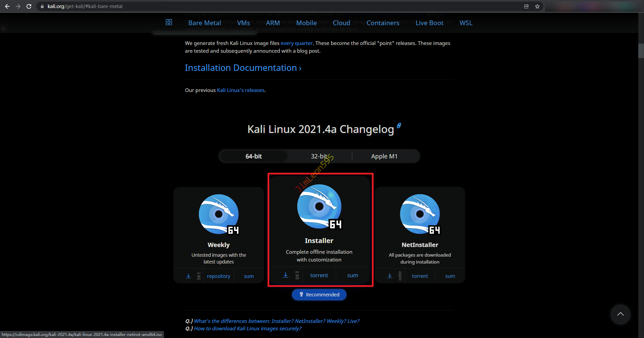
Task: Open the VMs tab in navigation
Action: tap(244, 23)
